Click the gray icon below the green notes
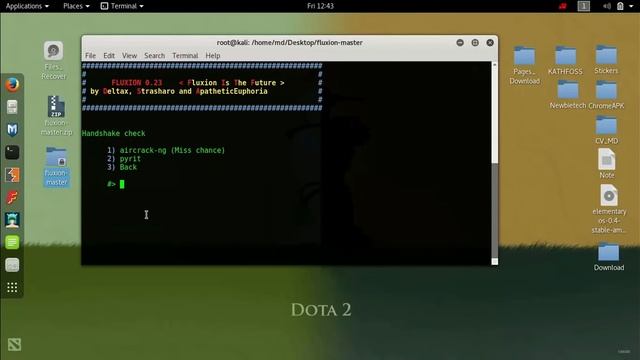This screenshot has height=360, width=640. click(12, 265)
